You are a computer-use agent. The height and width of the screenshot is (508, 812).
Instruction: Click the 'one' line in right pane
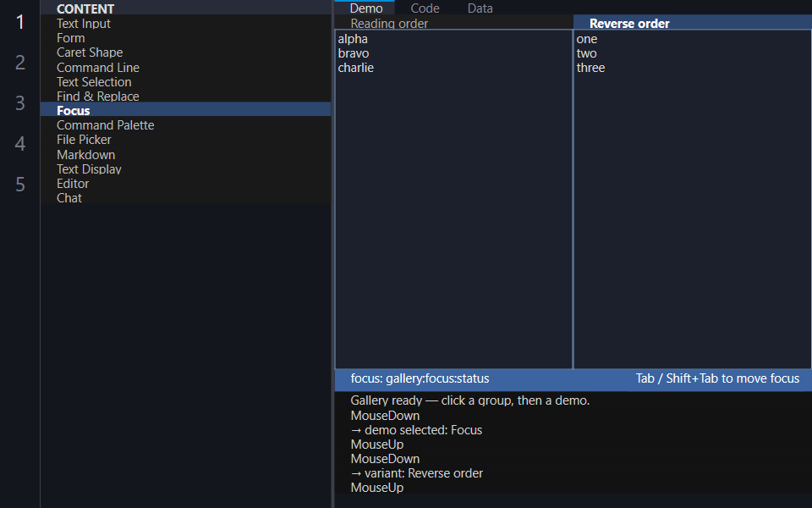587,39
